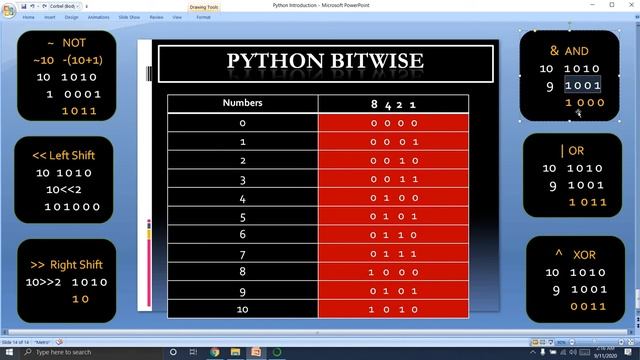
Task: Undo last action in Quick Access toolbar
Action: point(32,6)
